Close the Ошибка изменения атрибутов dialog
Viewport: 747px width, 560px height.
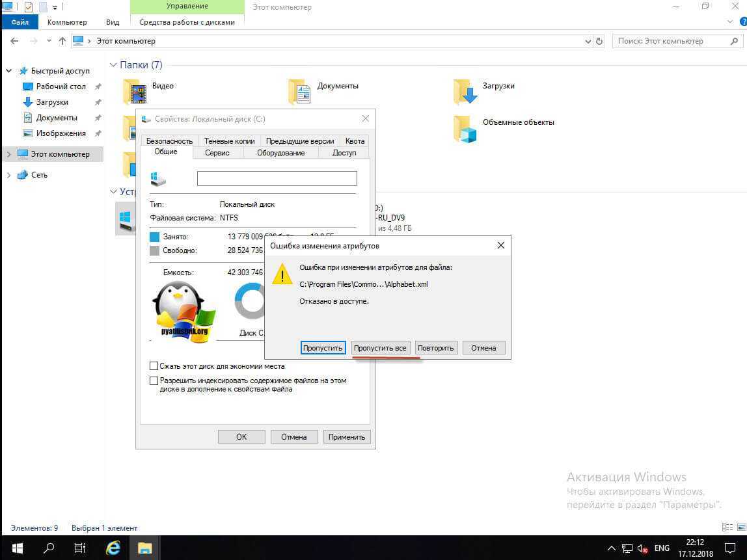500,245
